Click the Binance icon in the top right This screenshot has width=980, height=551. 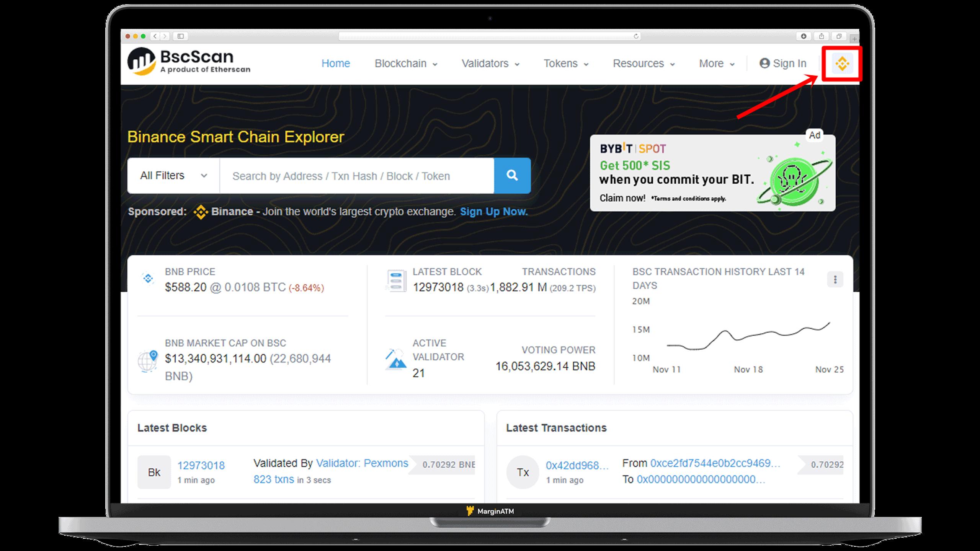point(842,63)
